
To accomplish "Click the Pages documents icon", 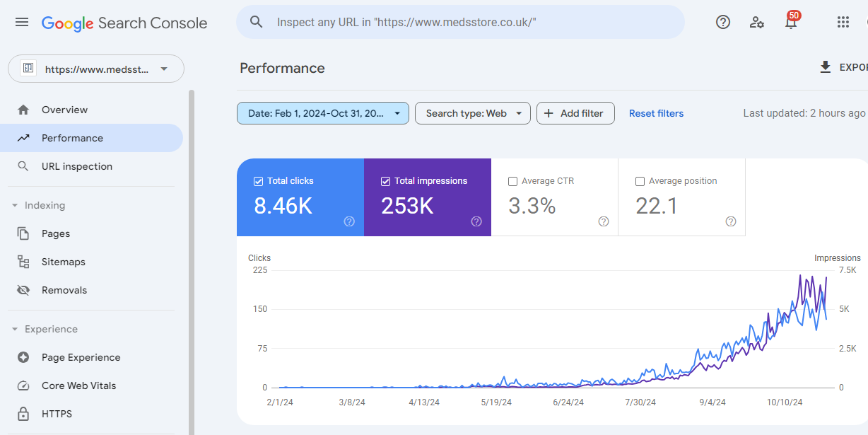I will point(23,233).
